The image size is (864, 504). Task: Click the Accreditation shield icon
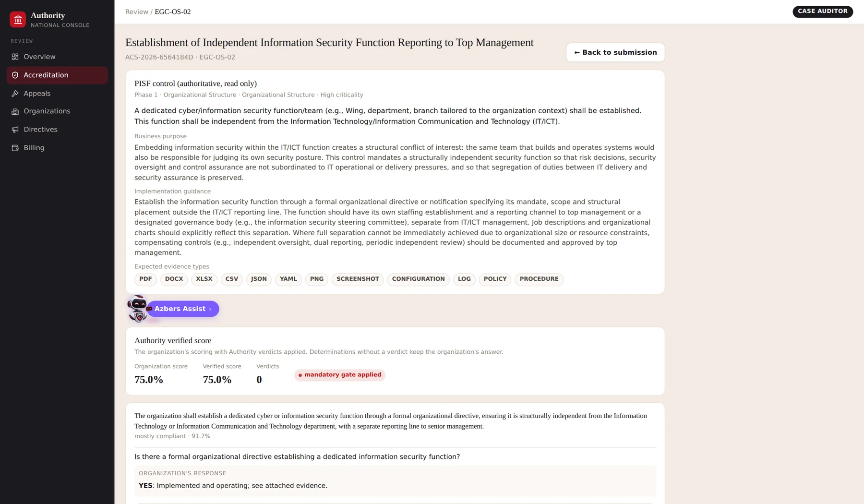point(15,75)
